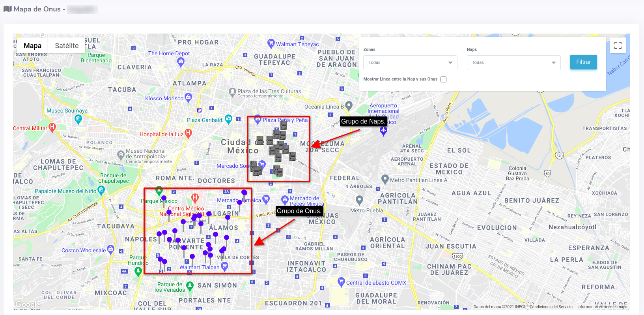Select the Central de abasto CDMX marker
This screenshot has width=644, height=315.
pos(342,281)
